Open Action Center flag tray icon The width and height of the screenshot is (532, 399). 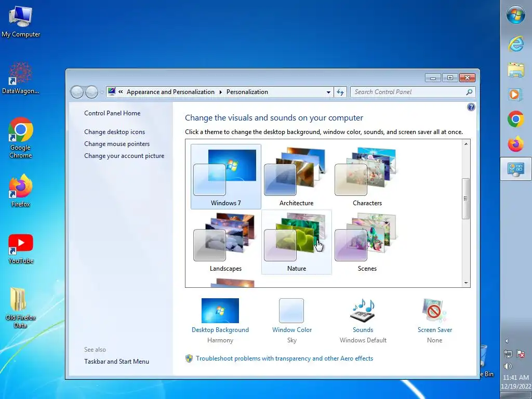[x=521, y=354]
